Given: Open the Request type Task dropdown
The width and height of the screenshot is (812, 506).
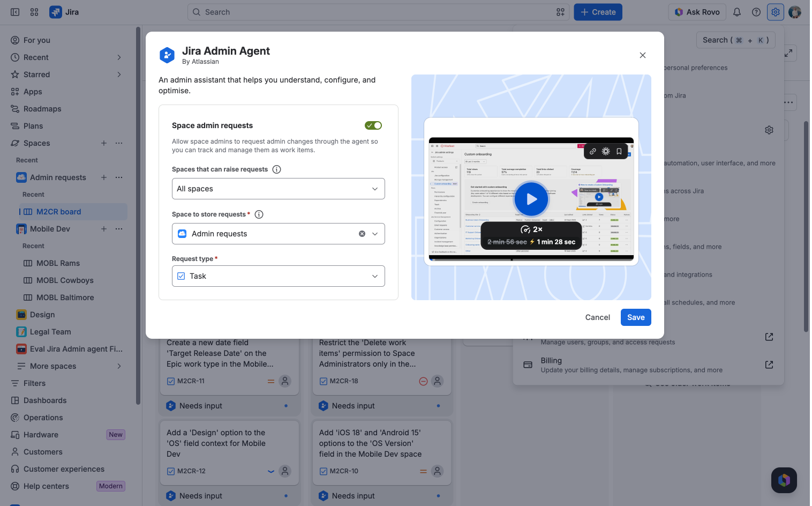Looking at the screenshot, I should pos(279,276).
